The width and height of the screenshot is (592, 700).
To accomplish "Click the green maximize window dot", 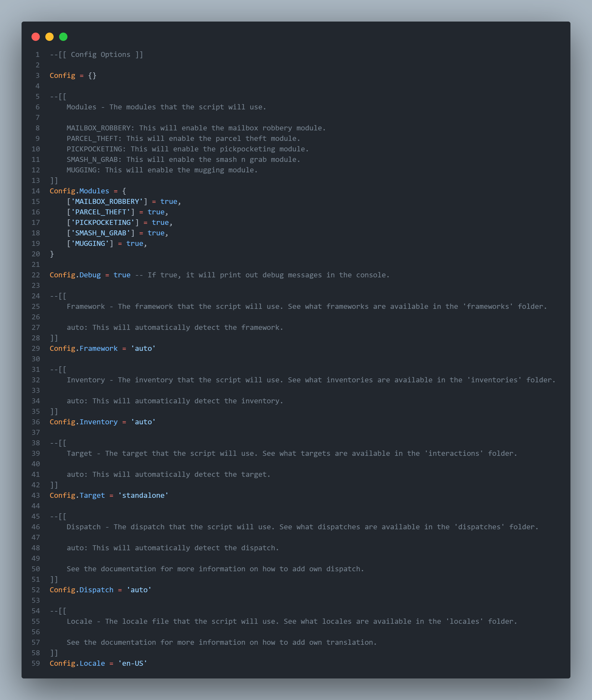I will [63, 36].
